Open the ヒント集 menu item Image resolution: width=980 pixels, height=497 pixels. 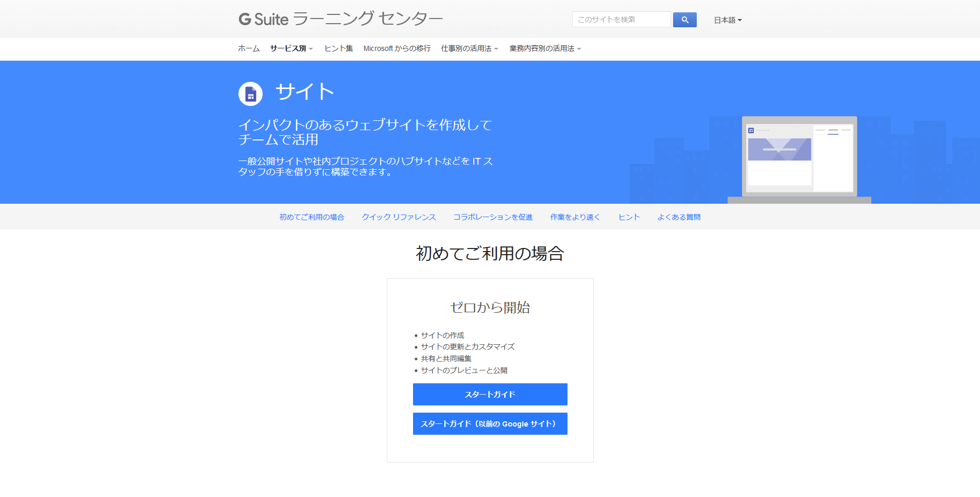[338, 48]
